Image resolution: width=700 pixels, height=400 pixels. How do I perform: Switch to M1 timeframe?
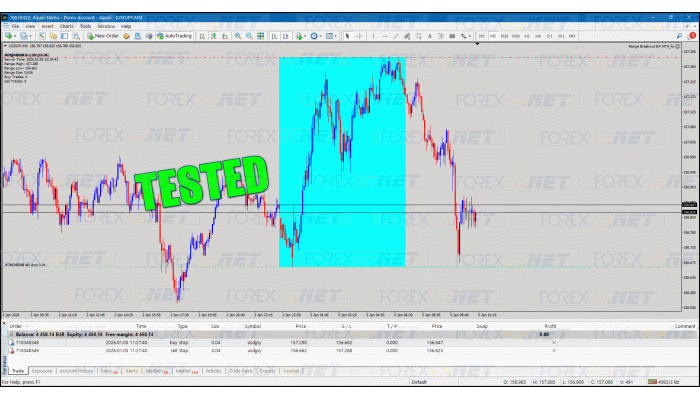click(x=482, y=36)
